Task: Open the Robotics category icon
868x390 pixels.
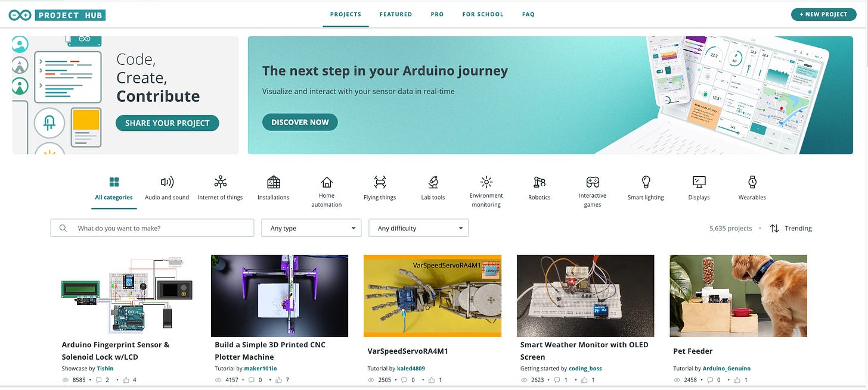Action: (x=540, y=182)
